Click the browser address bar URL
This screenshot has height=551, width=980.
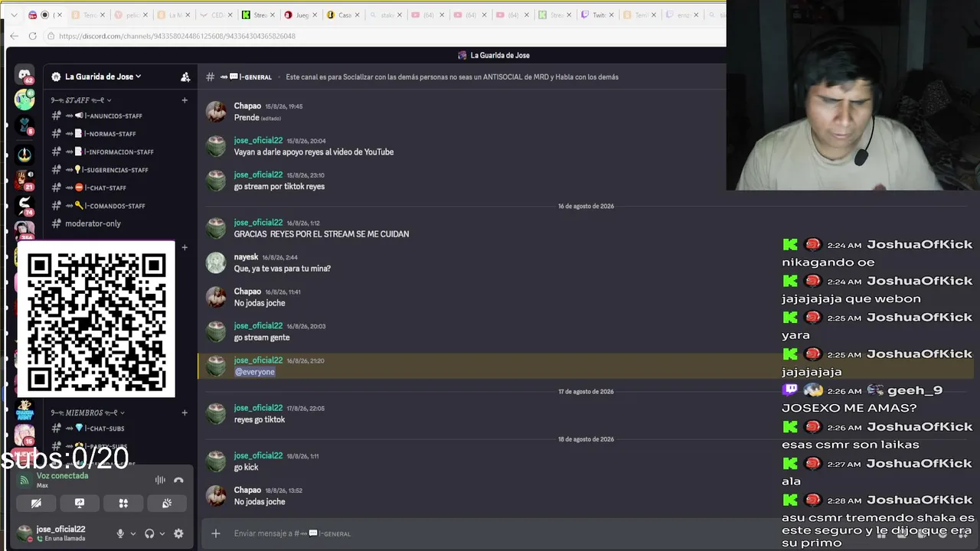click(x=177, y=36)
